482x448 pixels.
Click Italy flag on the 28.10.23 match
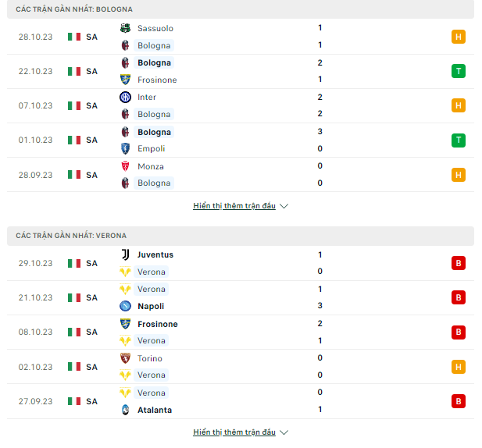click(74, 37)
